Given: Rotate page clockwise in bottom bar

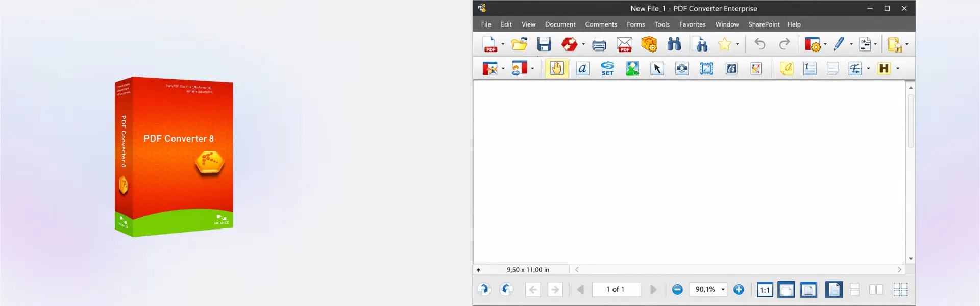Looking at the screenshot, I should [484, 290].
